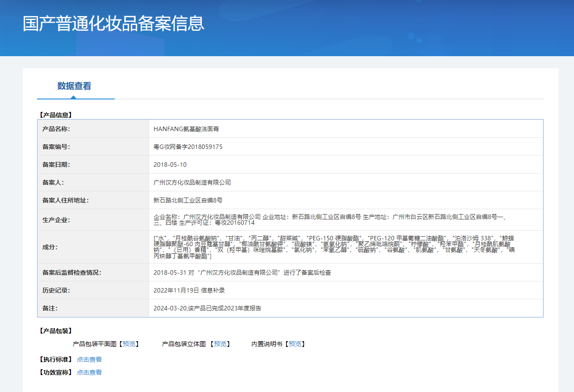The width and height of the screenshot is (574, 392).
Task: Preview the 产品包装立体图 image
Action: 220,344
